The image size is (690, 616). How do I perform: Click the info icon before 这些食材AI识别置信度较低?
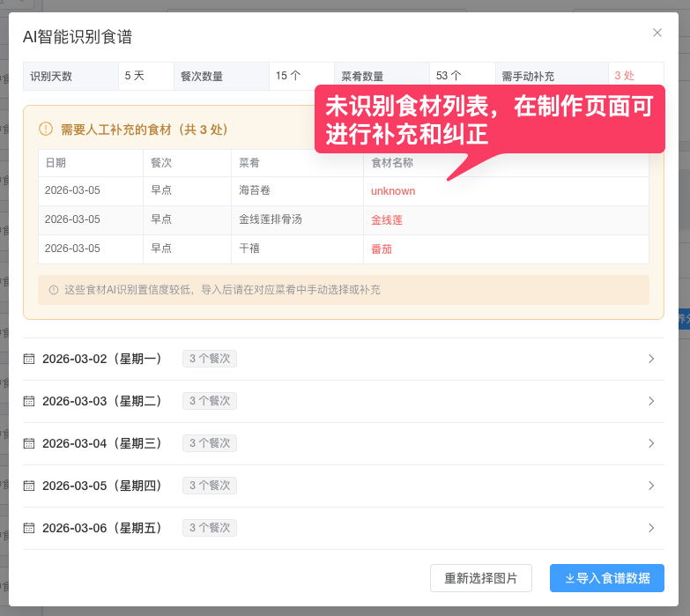tap(54, 290)
